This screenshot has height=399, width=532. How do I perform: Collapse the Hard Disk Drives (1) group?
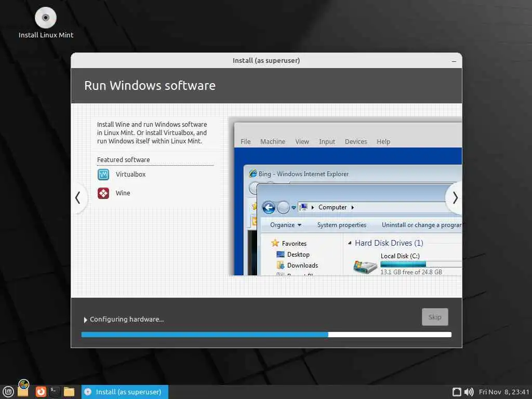coord(350,243)
